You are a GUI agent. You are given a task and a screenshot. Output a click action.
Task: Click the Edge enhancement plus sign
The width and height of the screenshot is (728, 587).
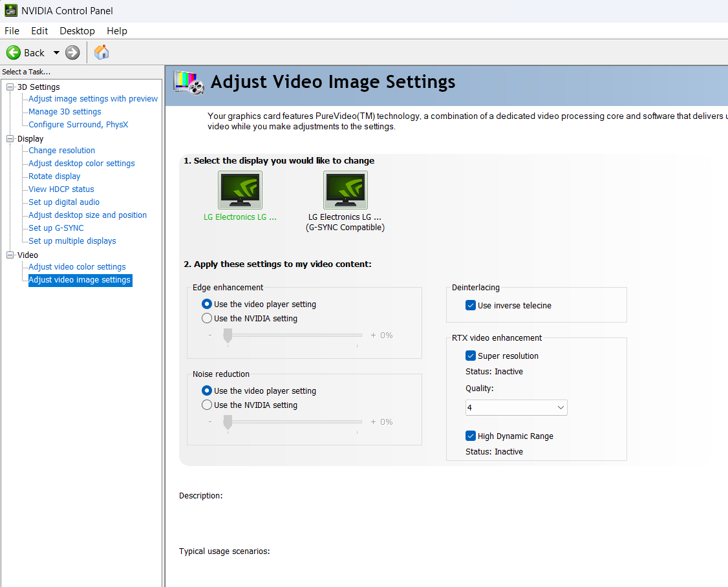(373, 336)
